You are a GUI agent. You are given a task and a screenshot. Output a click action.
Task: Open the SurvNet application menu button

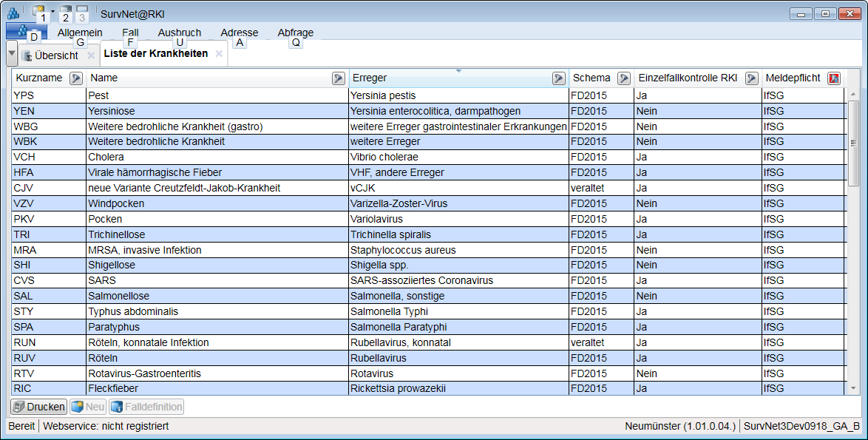tap(26, 32)
